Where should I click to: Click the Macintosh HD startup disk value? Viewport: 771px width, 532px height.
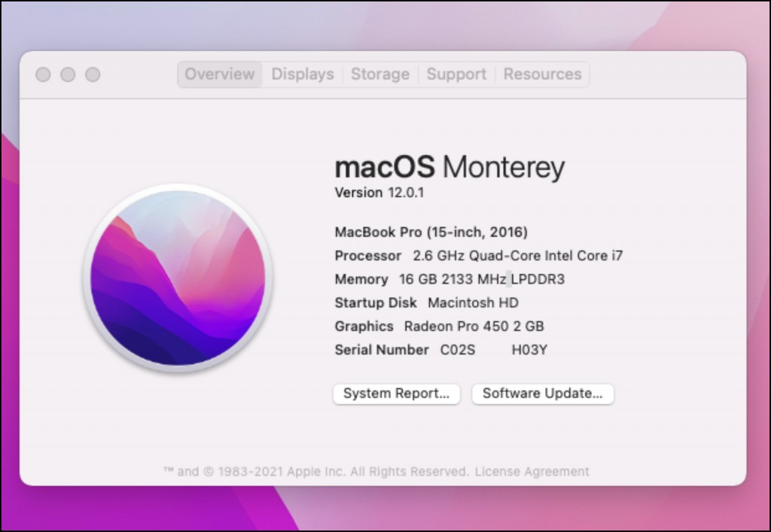point(473,302)
